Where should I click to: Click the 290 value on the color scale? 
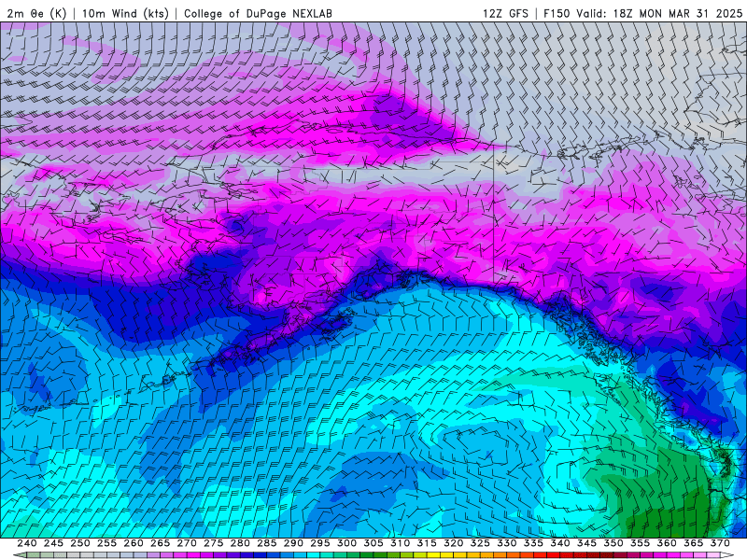point(293,543)
